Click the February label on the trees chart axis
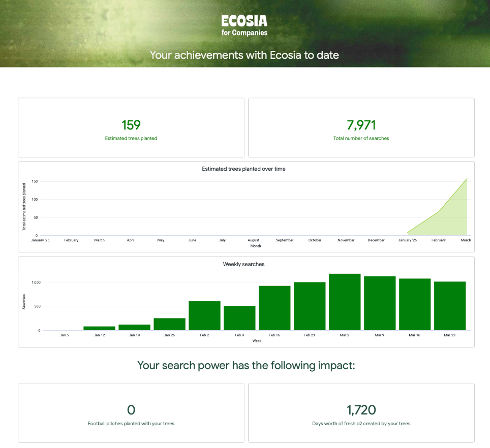The width and height of the screenshot is (490, 448). click(x=438, y=240)
